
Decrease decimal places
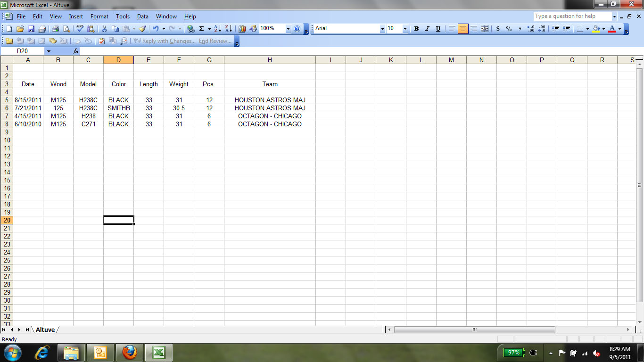pos(542,29)
